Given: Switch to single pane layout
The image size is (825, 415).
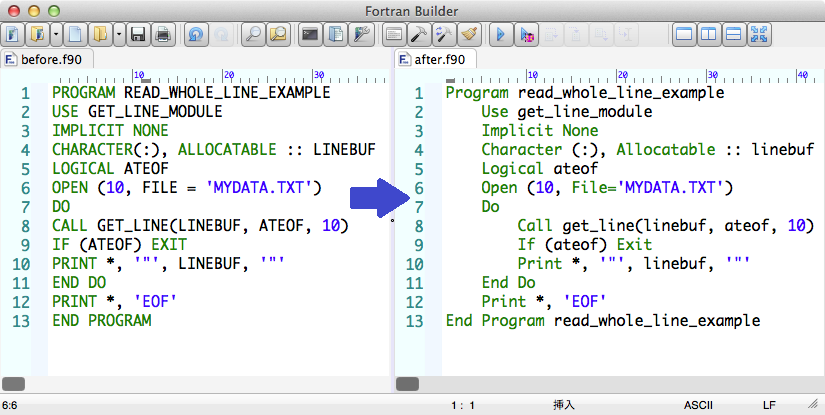Looking at the screenshot, I should tap(684, 35).
